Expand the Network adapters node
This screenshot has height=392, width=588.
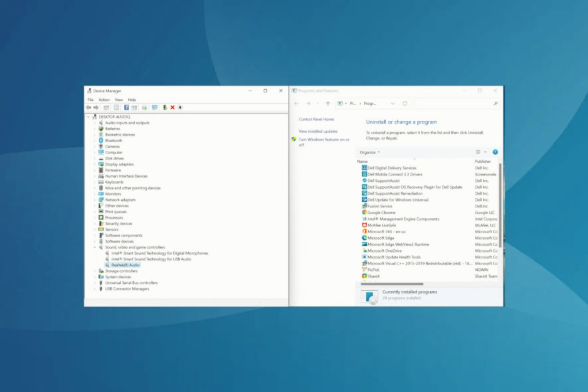pos(95,200)
